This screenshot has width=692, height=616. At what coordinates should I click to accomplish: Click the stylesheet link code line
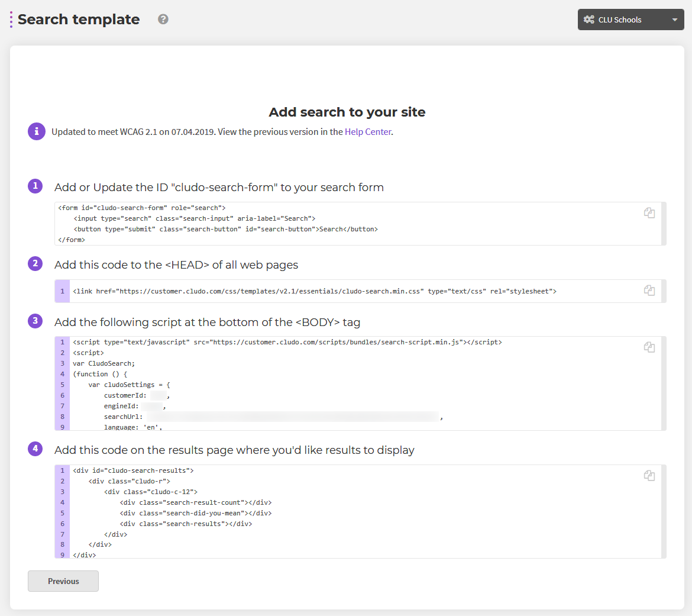pyautogui.click(x=315, y=291)
